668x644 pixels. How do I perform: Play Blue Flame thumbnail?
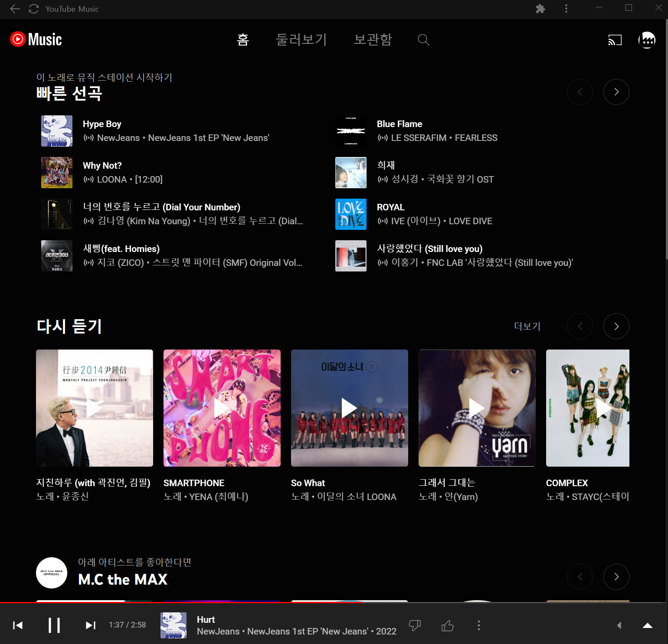pyautogui.click(x=351, y=131)
